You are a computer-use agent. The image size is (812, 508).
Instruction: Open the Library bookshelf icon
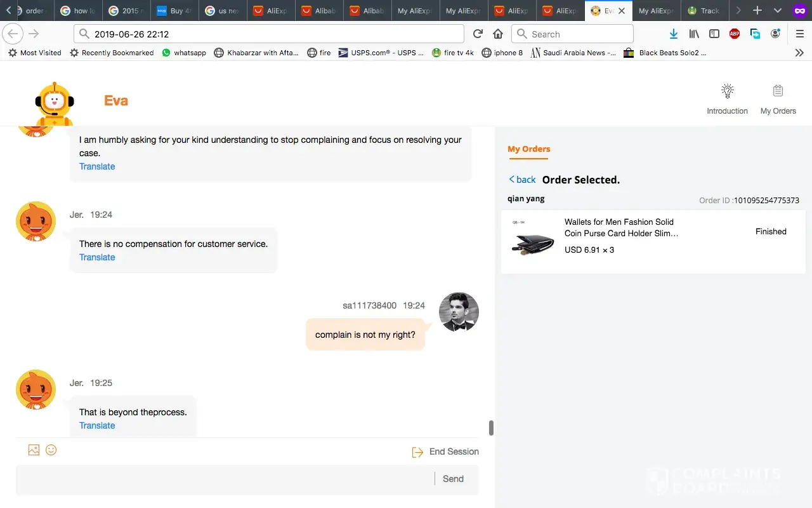pos(694,34)
